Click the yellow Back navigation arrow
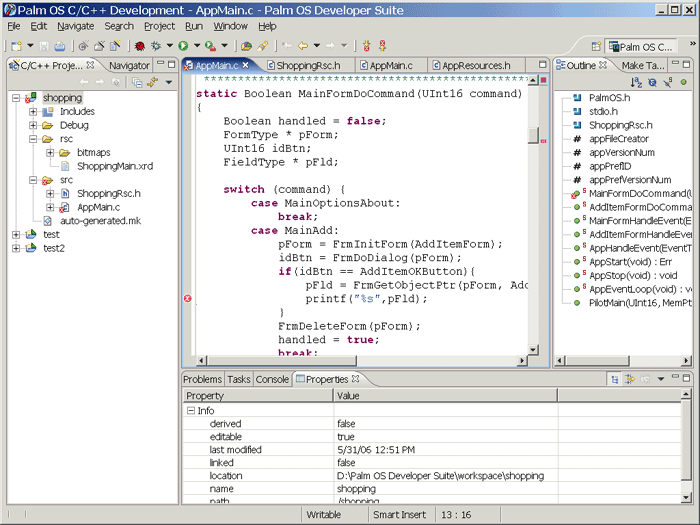This screenshot has width=700, height=525. pyautogui.click(x=303, y=46)
